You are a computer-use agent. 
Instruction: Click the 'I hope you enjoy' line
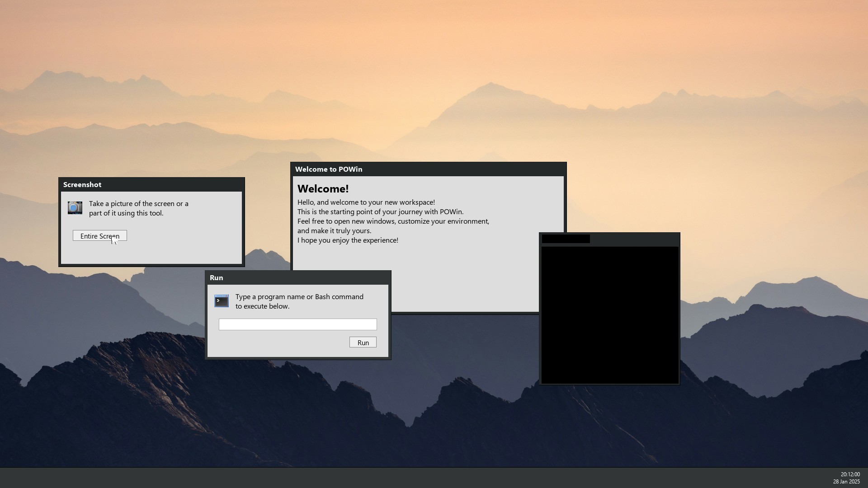coord(348,240)
